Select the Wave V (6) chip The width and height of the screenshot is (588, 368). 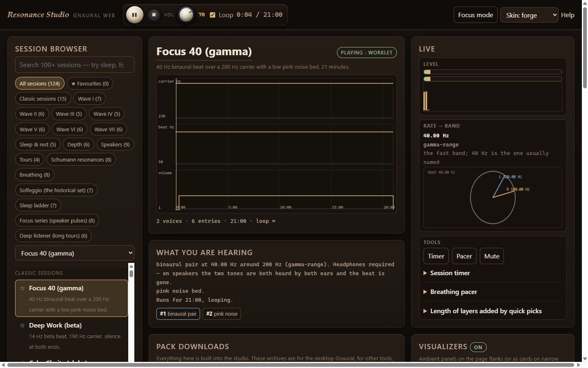[32, 129]
